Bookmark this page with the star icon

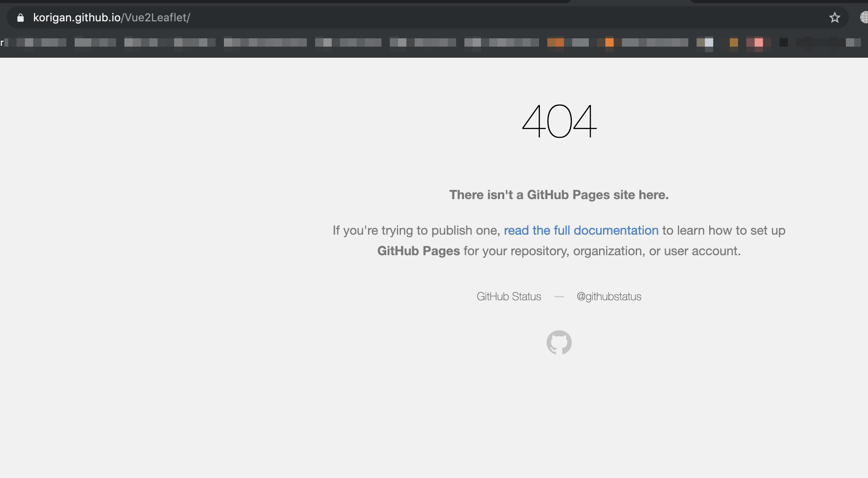(x=834, y=18)
